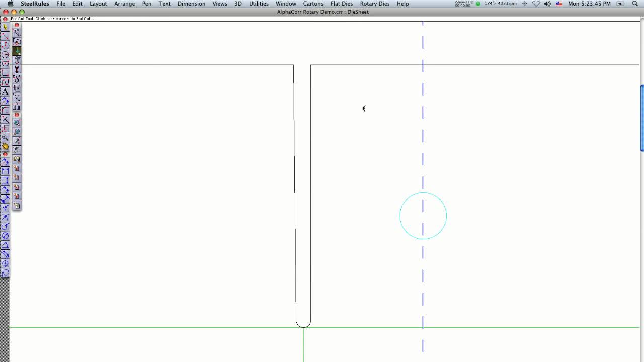Screen dimensions: 644x362
Task: Click the US flag input source icon
Action: (x=559, y=4)
